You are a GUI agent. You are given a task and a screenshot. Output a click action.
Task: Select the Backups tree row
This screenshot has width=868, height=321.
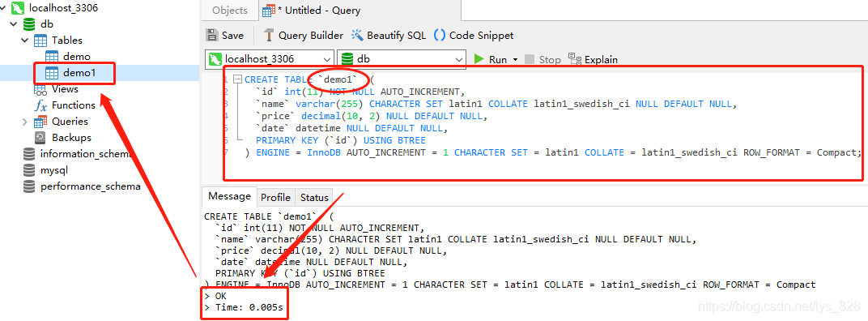[100, 138]
